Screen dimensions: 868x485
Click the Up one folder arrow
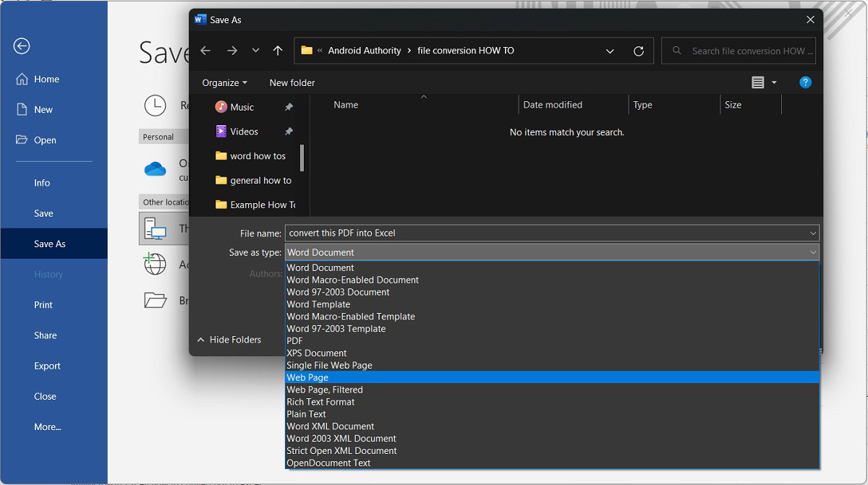pyautogui.click(x=278, y=51)
